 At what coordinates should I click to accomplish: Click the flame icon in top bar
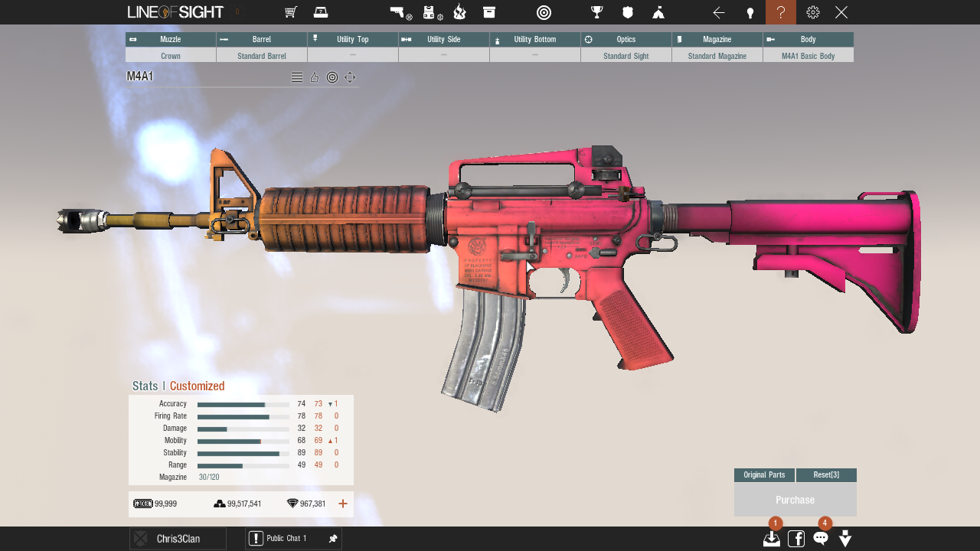[459, 12]
